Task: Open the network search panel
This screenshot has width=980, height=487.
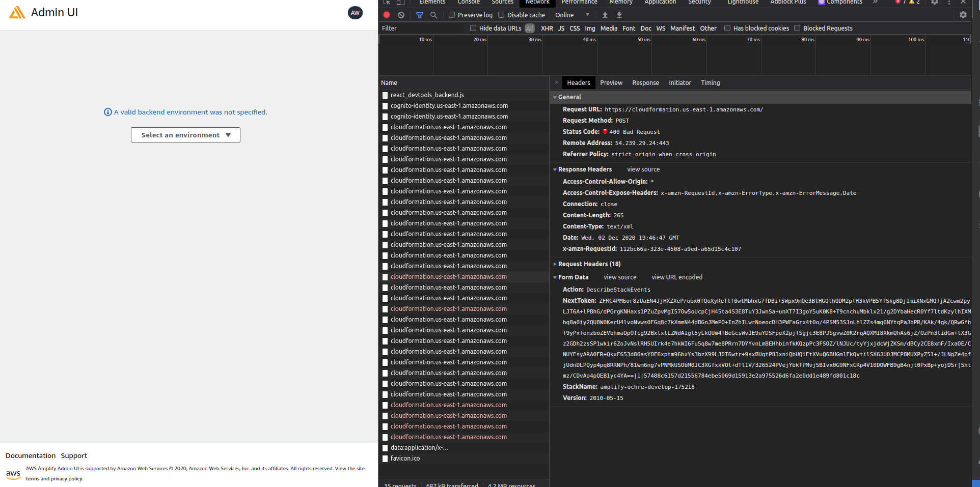Action: point(433,15)
